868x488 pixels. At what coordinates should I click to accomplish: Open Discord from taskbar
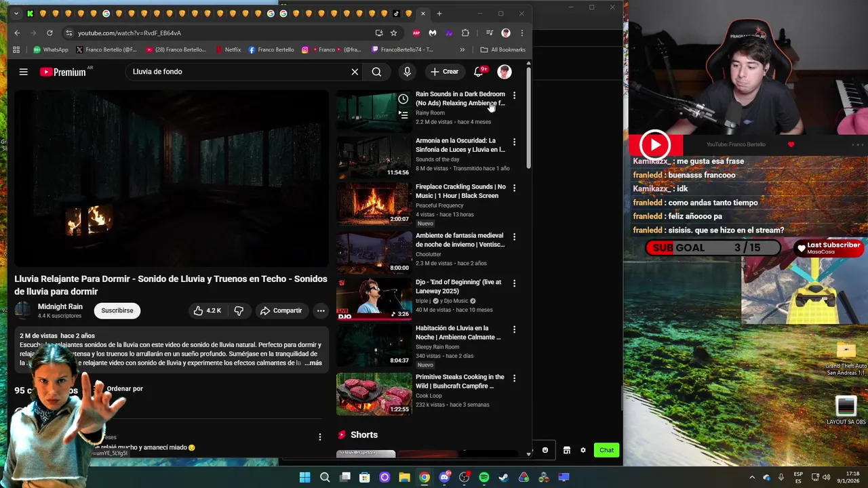point(444,478)
